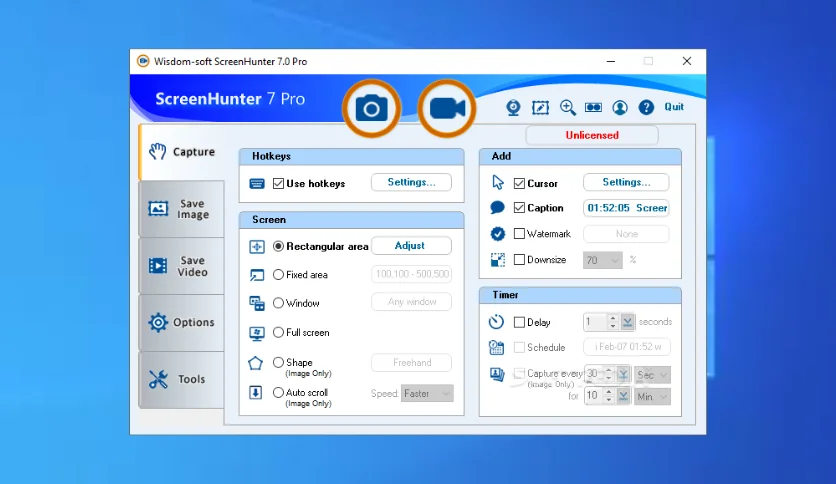Toggle the Use hotkeys checkbox
This screenshot has height=484, width=836.
(278, 184)
